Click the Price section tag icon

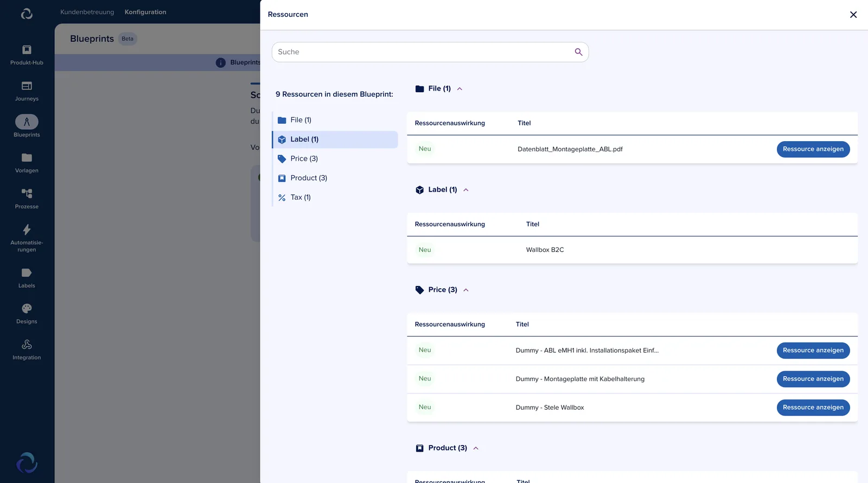[419, 290]
